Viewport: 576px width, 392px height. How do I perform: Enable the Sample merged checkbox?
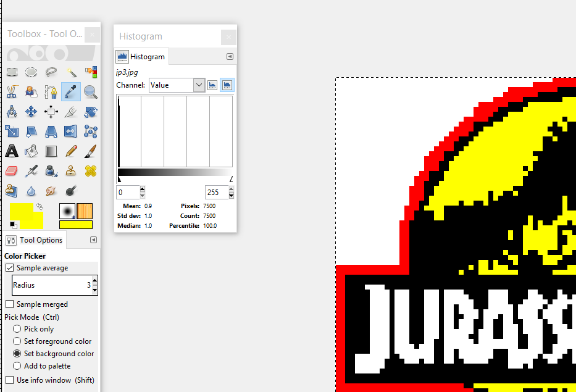(9, 304)
